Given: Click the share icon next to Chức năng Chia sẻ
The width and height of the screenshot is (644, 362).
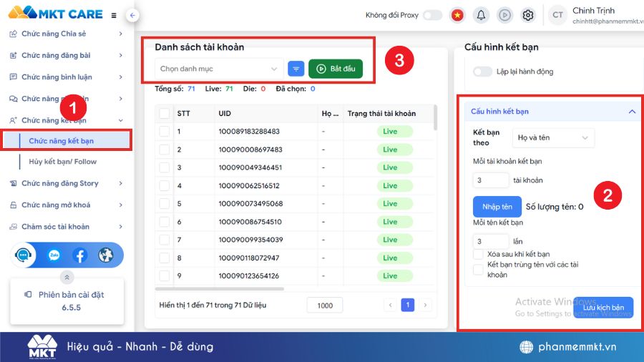Looking at the screenshot, I should 13,34.
